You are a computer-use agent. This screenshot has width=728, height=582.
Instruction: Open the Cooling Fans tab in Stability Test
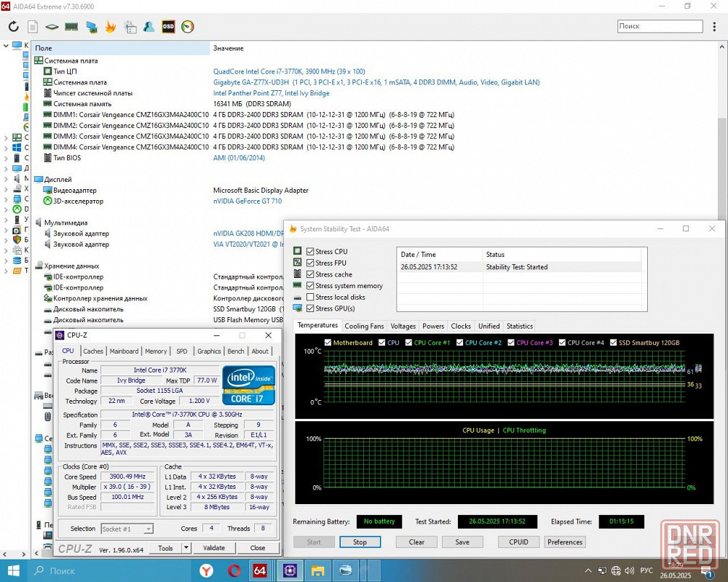(364, 326)
